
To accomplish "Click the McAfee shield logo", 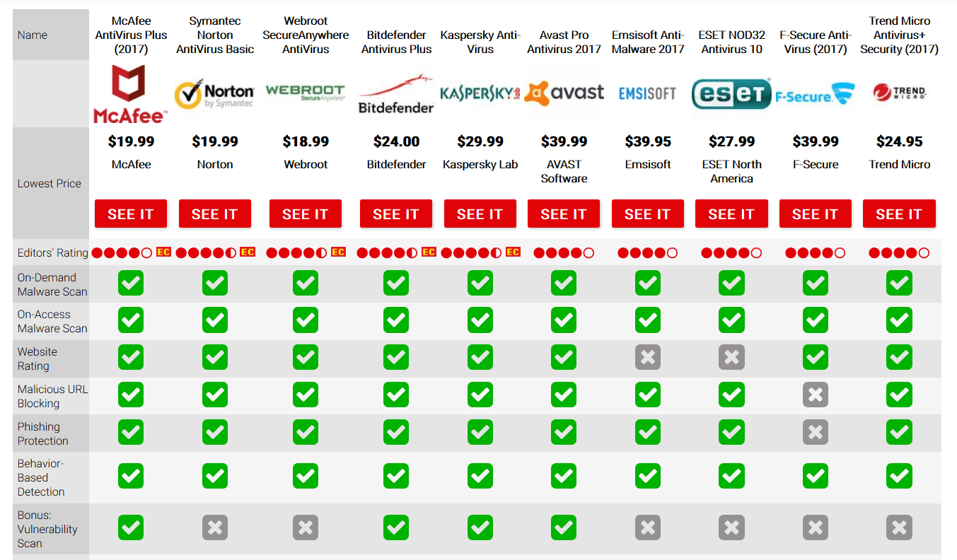I will (x=131, y=93).
